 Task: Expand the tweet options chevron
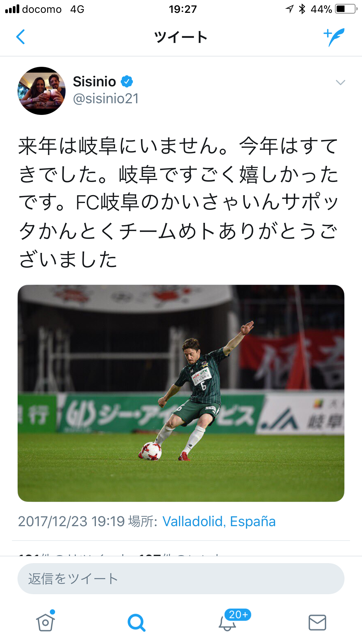click(x=340, y=83)
